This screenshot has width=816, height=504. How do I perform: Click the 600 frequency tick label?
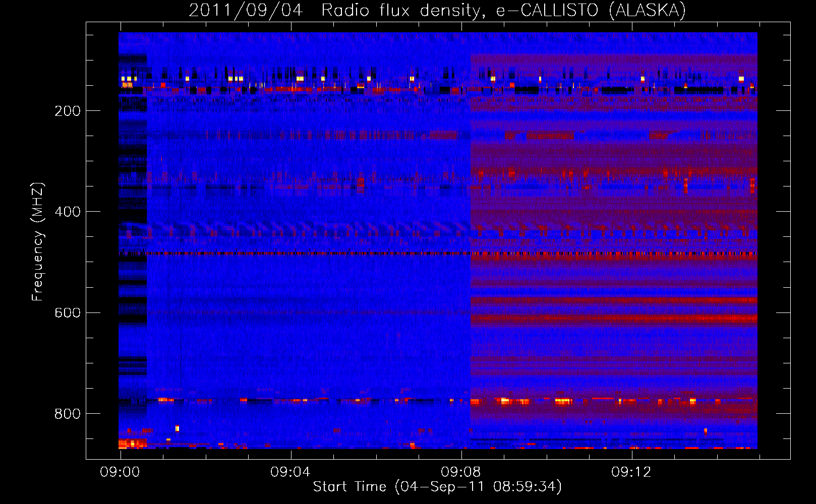(68, 312)
